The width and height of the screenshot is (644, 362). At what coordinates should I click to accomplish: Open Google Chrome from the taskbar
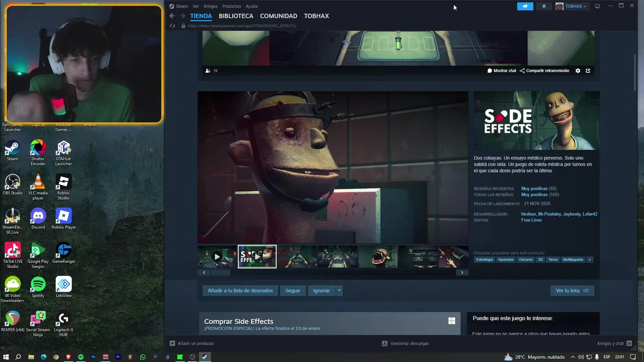click(x=56, y=357)
